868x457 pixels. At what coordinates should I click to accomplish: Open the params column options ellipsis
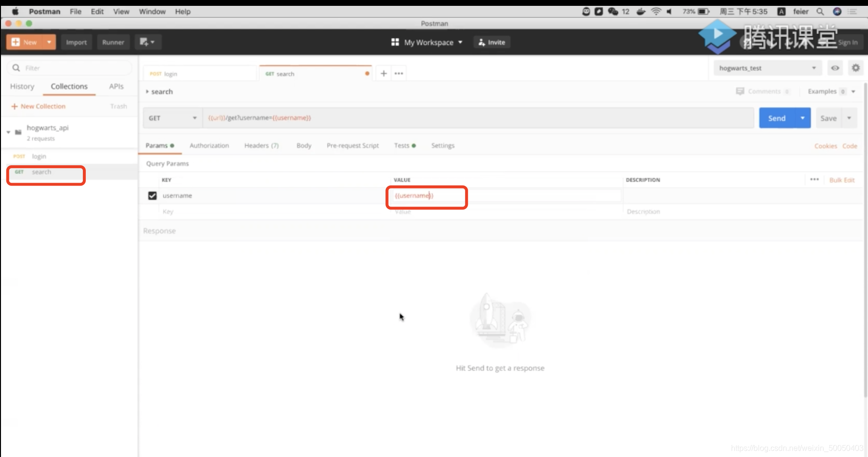pos(814,180)
